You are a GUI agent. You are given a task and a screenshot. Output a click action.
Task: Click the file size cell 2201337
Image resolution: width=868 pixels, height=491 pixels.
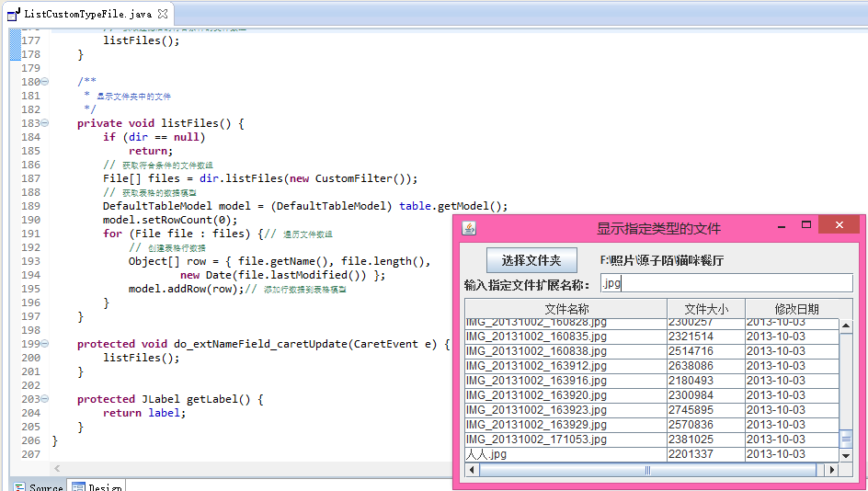(706, 454)
